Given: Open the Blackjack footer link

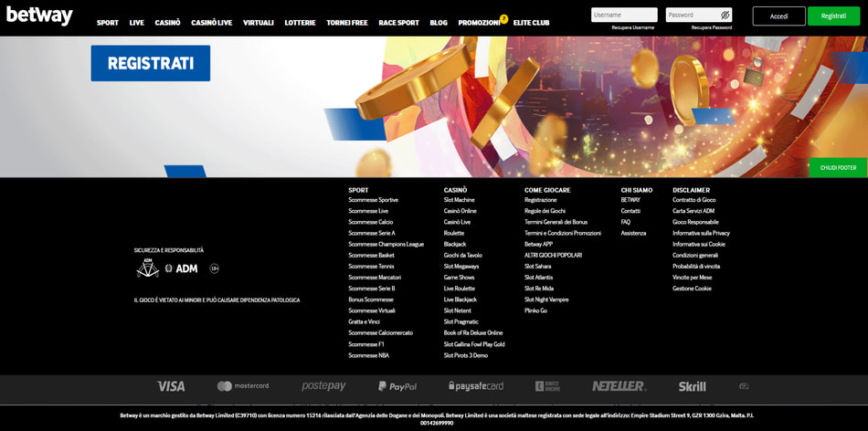Looking at the screenshot, I should [x=455, y=244].
